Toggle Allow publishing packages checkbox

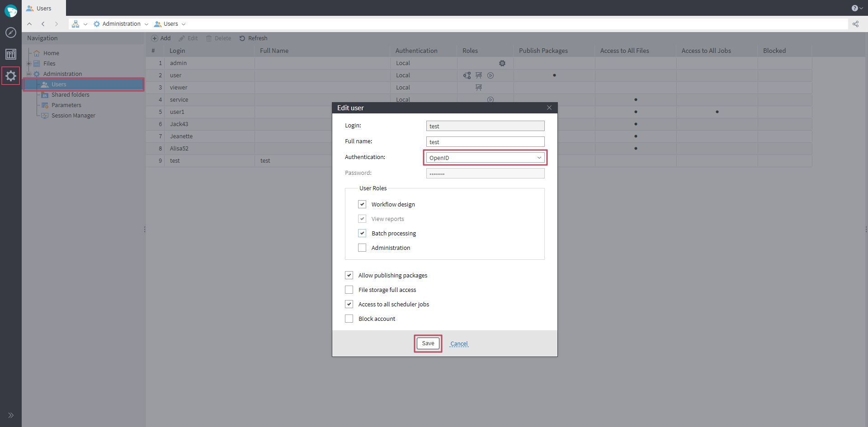(x=349, y=275)
